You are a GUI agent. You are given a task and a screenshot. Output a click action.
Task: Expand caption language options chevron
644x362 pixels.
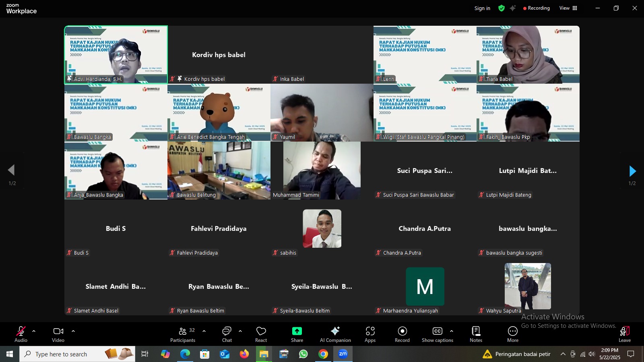coord(450,331)
